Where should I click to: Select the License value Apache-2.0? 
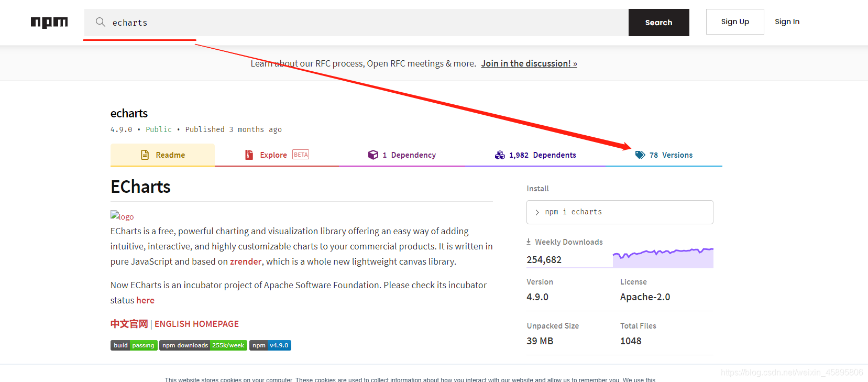click(645, 297)
